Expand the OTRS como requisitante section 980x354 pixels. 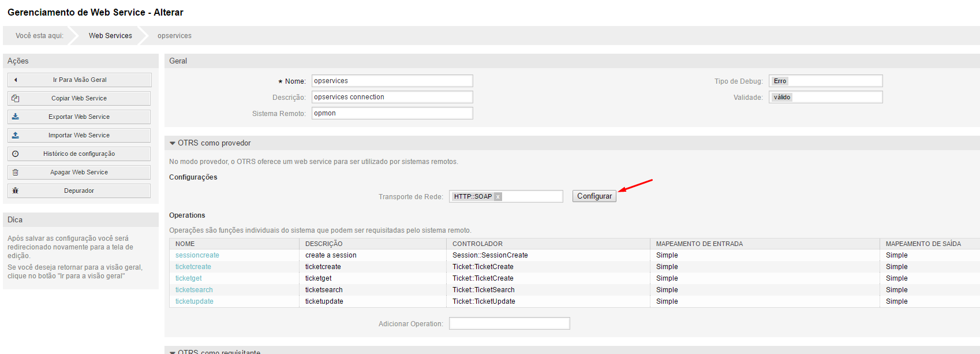[173, 352]
